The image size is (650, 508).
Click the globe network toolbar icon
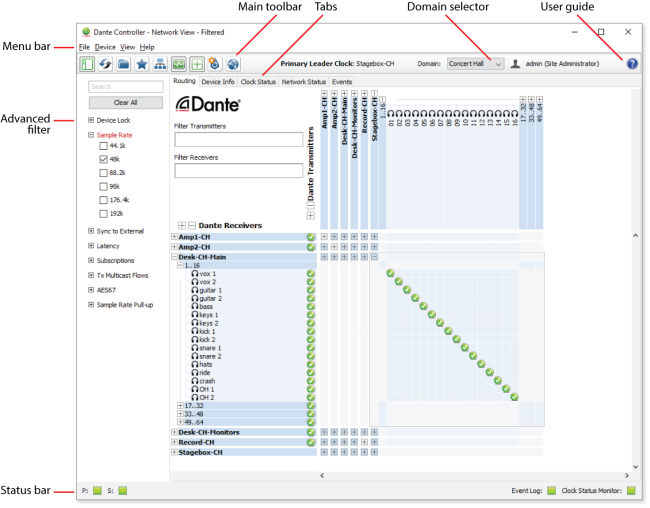point(233,64)
